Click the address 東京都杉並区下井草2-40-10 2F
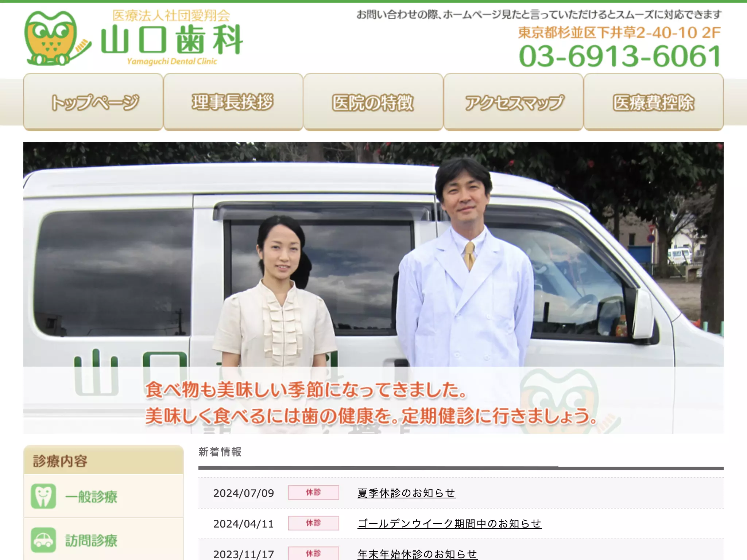Screen dimensions: 747x560 pos(619,32)
